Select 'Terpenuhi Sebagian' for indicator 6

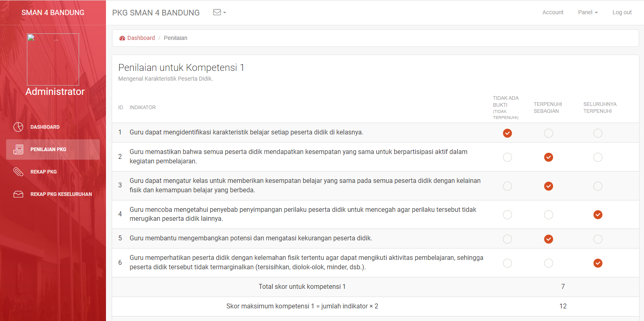pos(549,263)
